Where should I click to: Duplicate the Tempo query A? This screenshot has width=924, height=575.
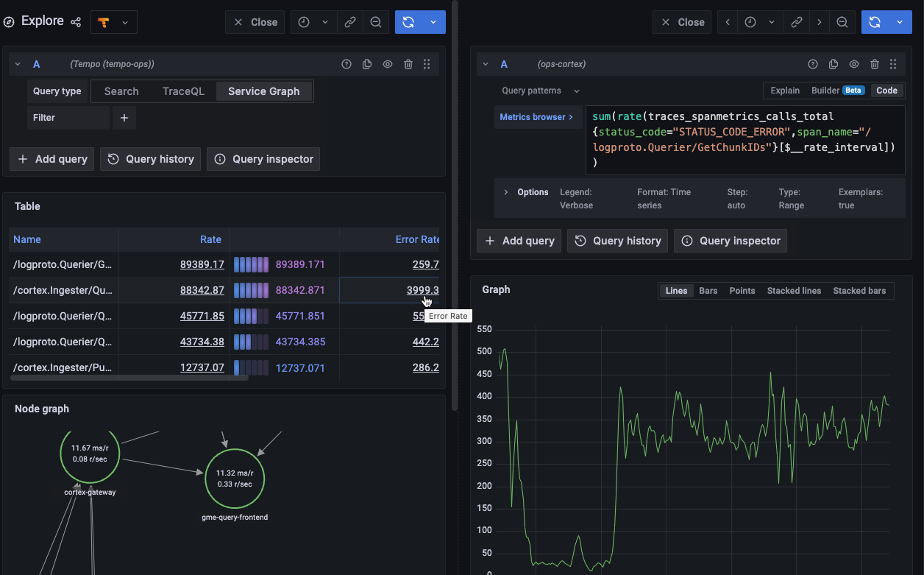[x=367, y=65]
